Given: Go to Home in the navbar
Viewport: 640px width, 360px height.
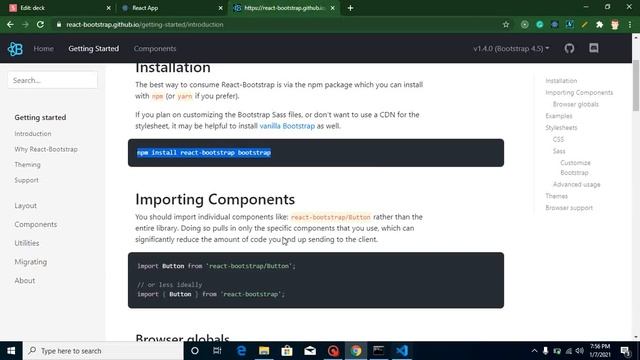Looking at the screenshot, I should 44,49.
